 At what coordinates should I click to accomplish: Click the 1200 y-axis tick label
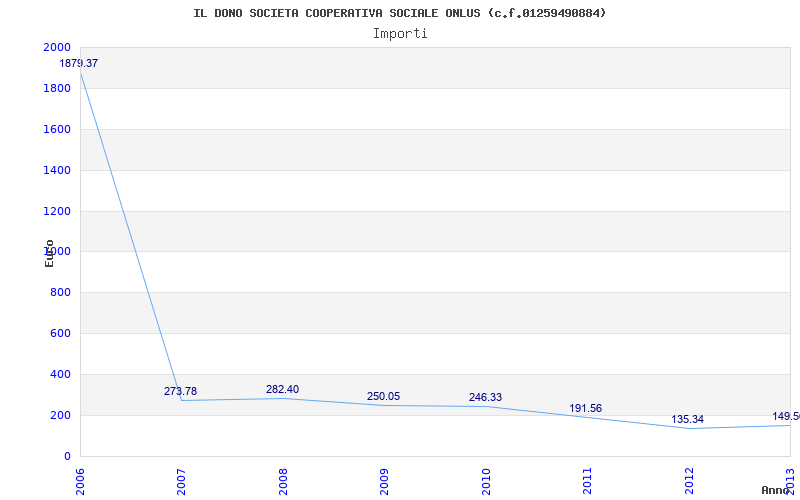coord(57,211)
